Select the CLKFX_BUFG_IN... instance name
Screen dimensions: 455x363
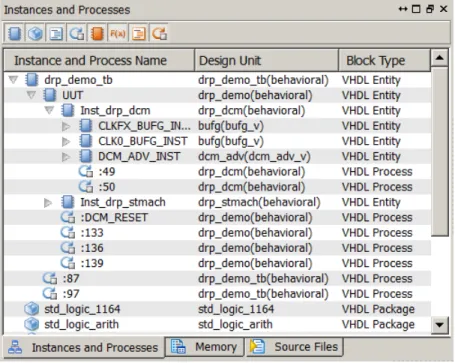click(144, 126)
